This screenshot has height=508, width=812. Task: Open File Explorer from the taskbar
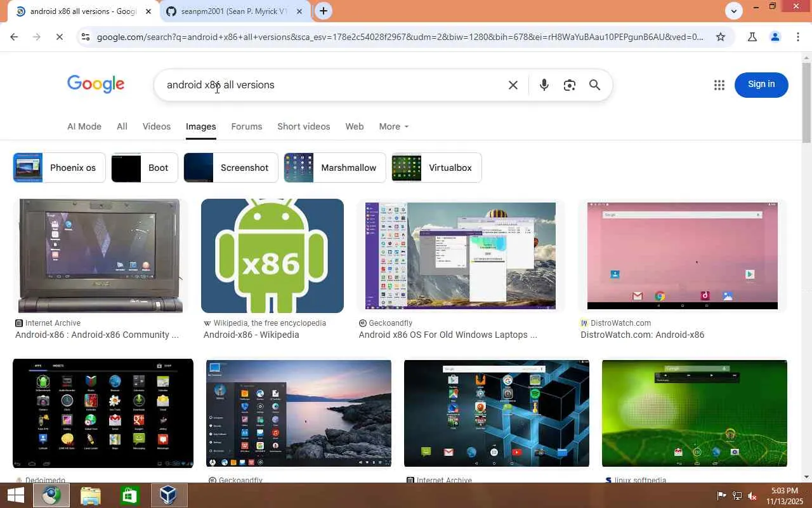click(91, 495)
